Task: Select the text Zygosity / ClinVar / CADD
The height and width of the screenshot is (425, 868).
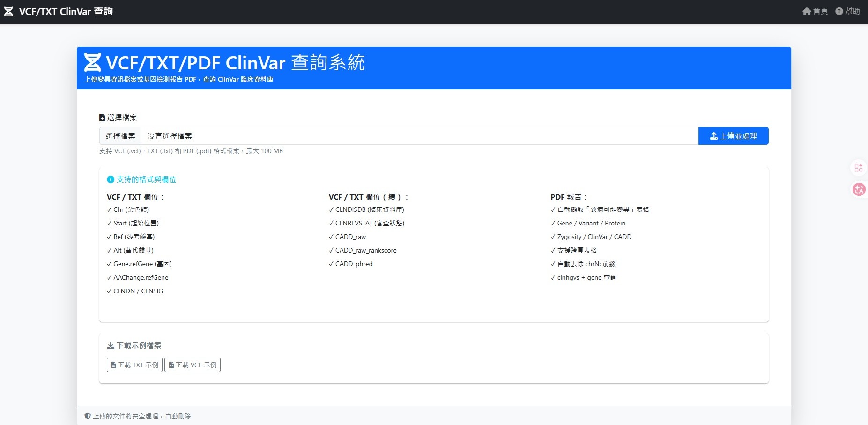Action: tap(594, 237)
